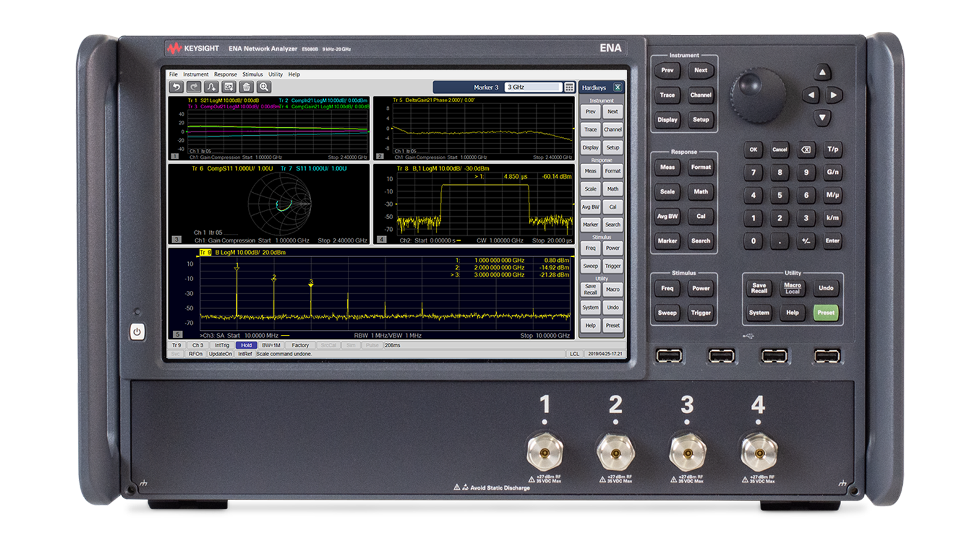The height and width of the screenshot is (551, 980).
Task: Click the magnifier zoom icon in the on-screen toolbar
Action: [x=264, y=87]
